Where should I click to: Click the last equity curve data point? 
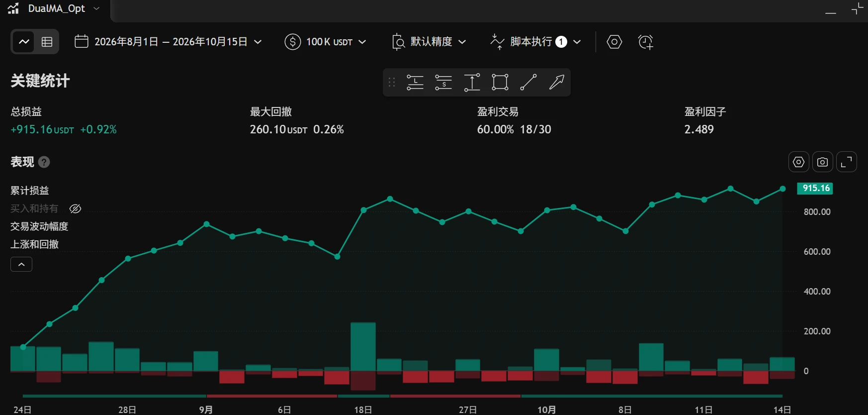(782, 189)
